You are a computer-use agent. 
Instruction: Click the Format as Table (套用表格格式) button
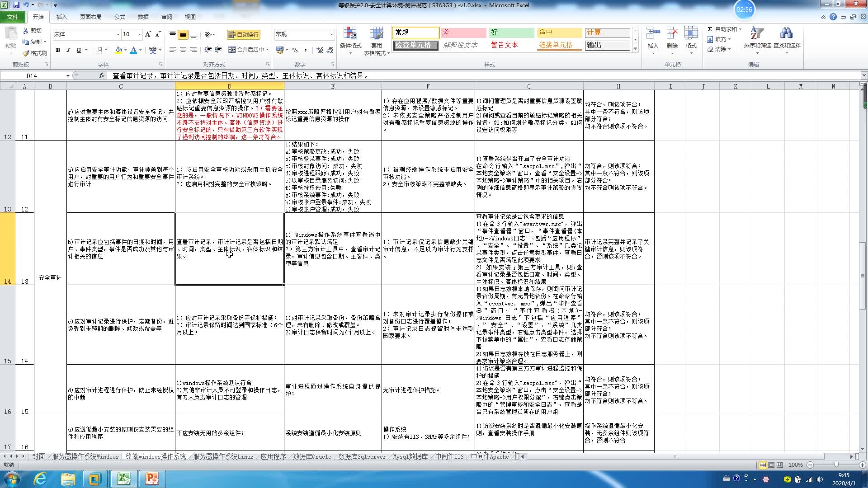[x=377, y=40]
